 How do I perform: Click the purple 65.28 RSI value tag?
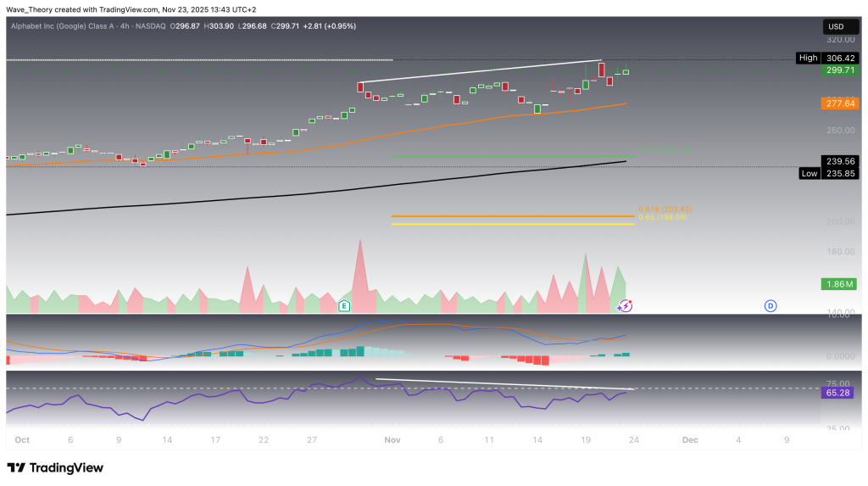(839, 394)
